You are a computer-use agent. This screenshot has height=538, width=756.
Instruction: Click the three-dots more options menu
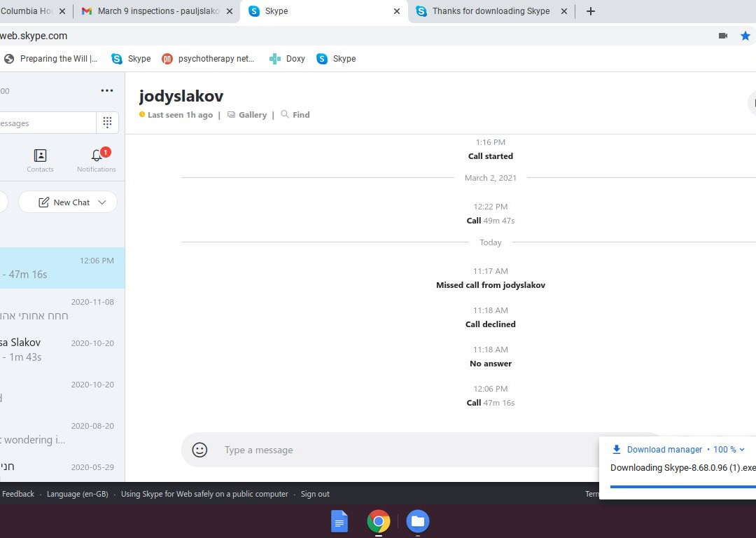coord(107,90)
